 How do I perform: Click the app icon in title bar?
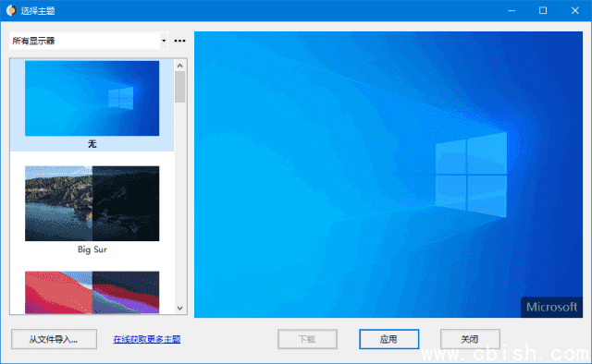click(12, 10)
